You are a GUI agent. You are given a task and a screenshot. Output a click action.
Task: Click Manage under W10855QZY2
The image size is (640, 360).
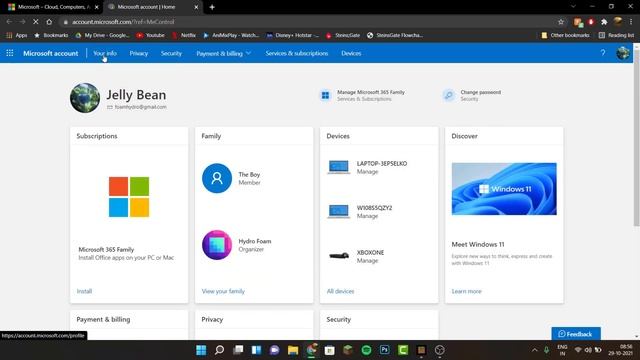pyautogui.click(x=367, y=216)
